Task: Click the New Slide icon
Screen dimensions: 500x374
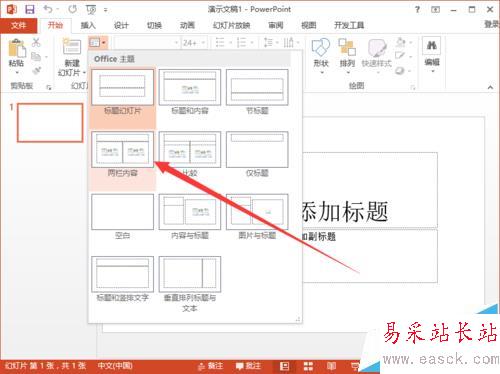Action: [x=72, y=46]
